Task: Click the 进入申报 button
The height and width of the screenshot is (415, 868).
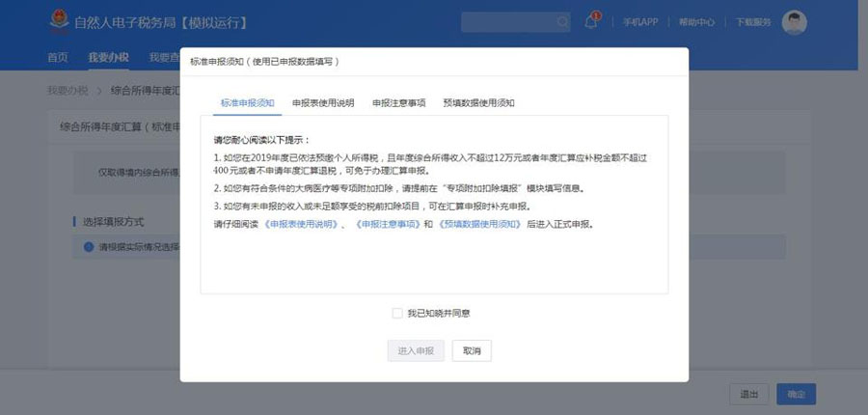Action: point(416,350)
